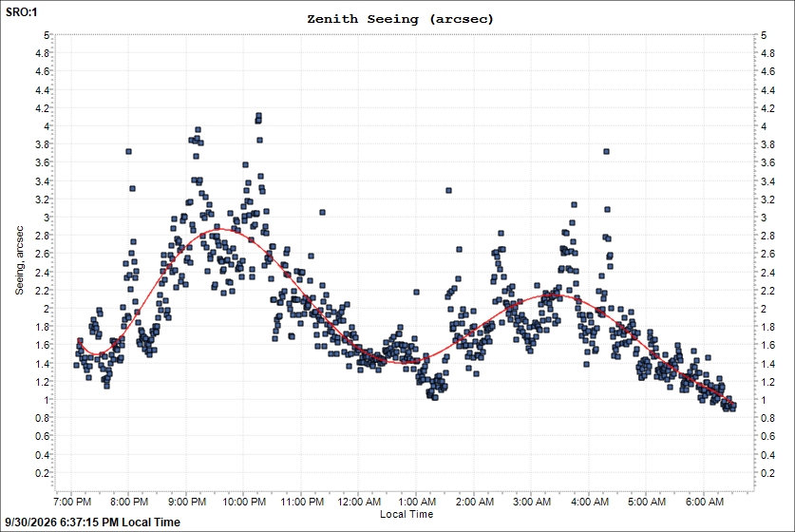
Task: Click right y-axis value 2.2
Action: [x=768, y=291]
